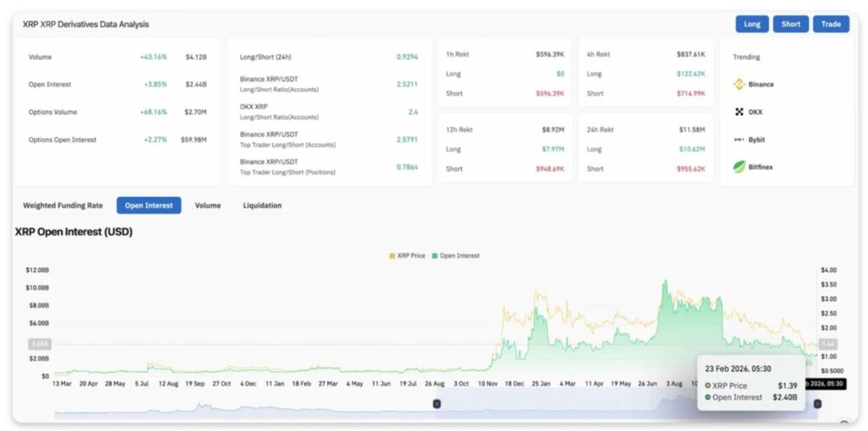Click the chart peak near 3 Aug
The image size is (868, 431).
click(x=665, y=282)
